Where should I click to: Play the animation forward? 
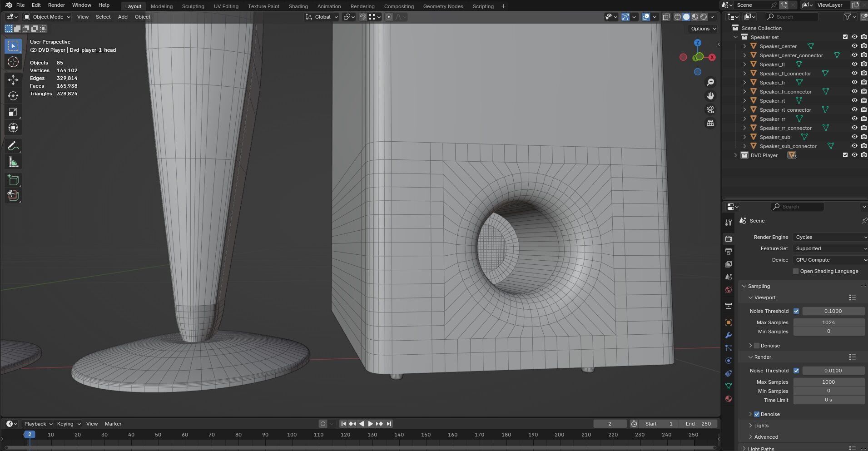coord(370,424)
